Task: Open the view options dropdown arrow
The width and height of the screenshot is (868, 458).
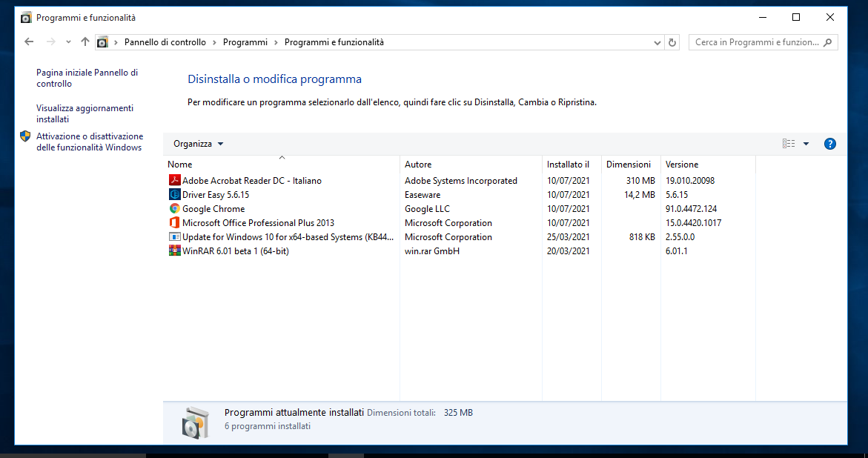Action: [806, 144]
